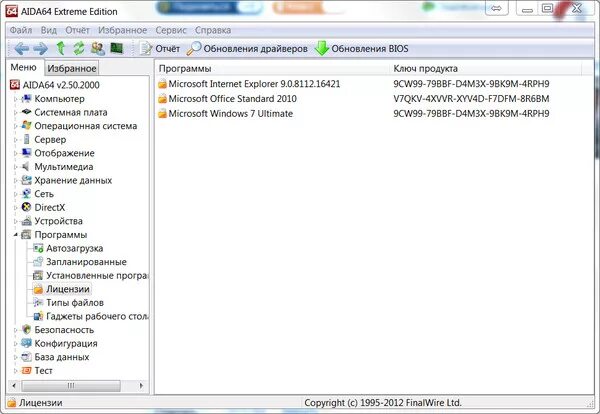
Task: Expand the Системная плата node
Action: [16, 112]
